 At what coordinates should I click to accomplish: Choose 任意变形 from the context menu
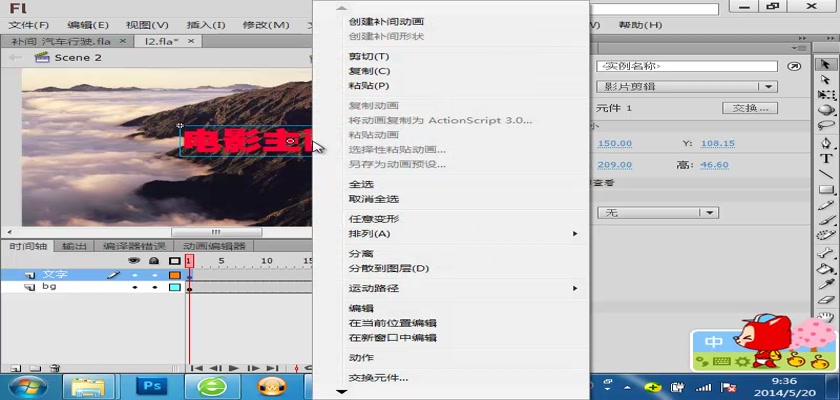coord(374,219)
